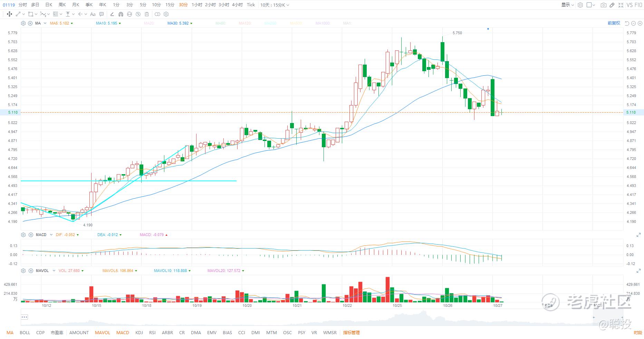Select the Tick timeframe tab
Screen dimensions: 644x339
point(251,5)
